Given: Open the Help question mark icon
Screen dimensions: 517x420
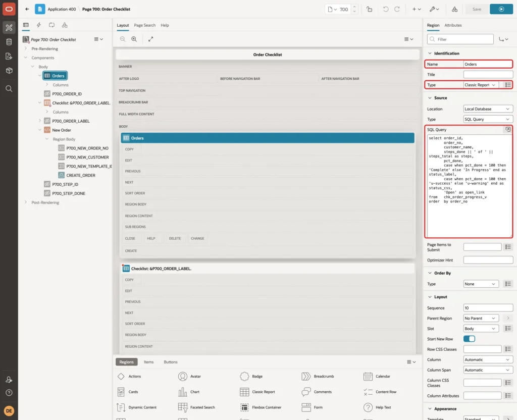Looking at the screenshot, I should pos(9,393).
